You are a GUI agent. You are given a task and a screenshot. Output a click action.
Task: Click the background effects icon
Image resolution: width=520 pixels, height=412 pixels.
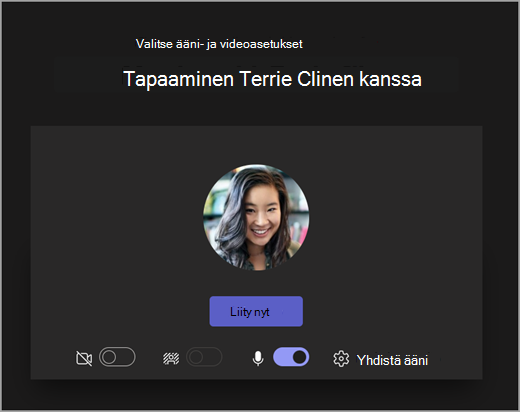click(171, 358)
